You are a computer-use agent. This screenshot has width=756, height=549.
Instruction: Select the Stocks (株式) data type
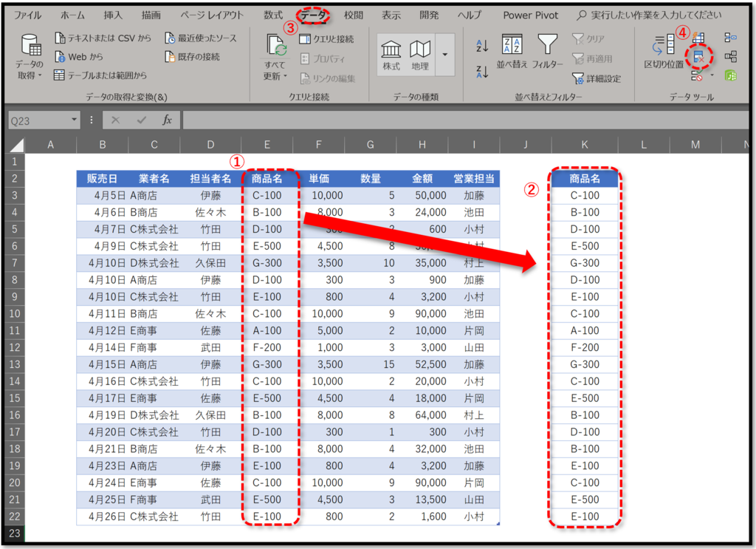point(390,50)
